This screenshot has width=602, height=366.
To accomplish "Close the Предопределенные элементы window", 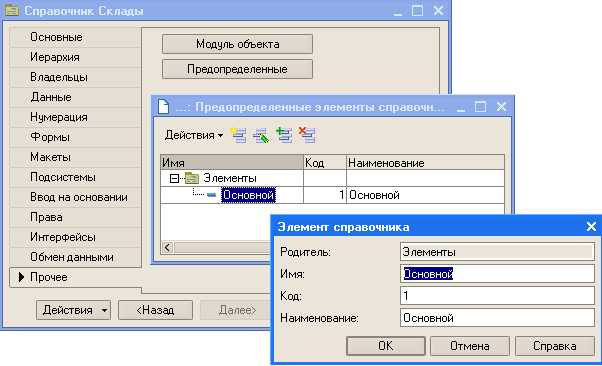I will coord(501,106).
